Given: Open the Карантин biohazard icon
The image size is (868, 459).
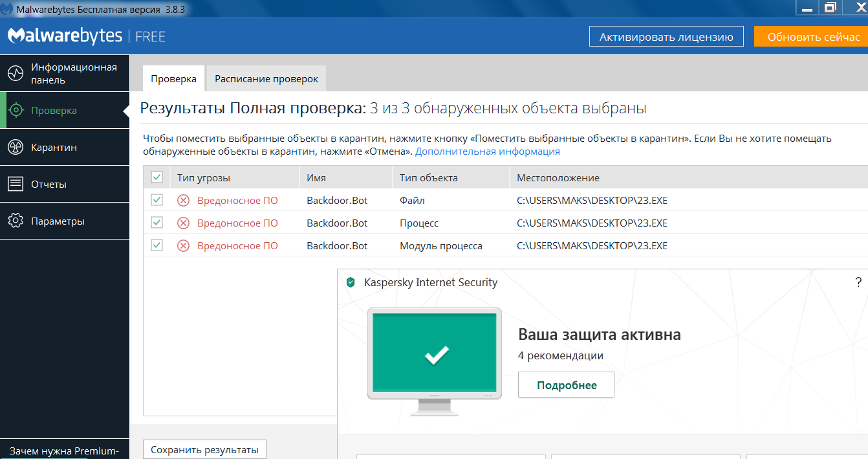Looking at the screenshot, I should tap(16, 148).
